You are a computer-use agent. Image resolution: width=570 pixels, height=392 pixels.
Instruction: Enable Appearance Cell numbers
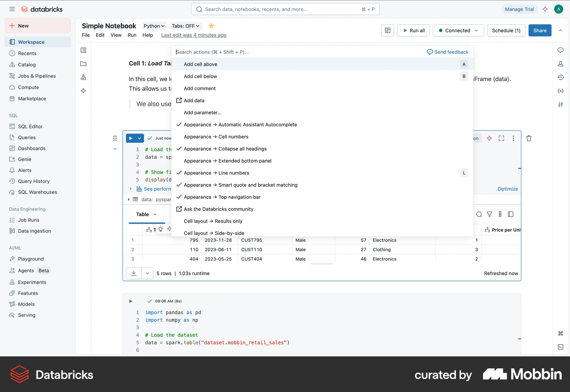click(x=216, y=137)
